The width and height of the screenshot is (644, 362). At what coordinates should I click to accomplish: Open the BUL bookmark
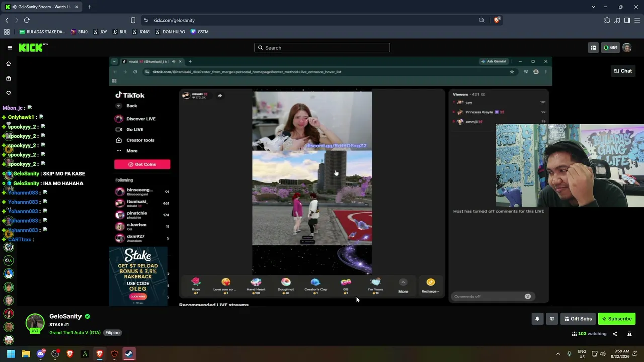point(119,32)
